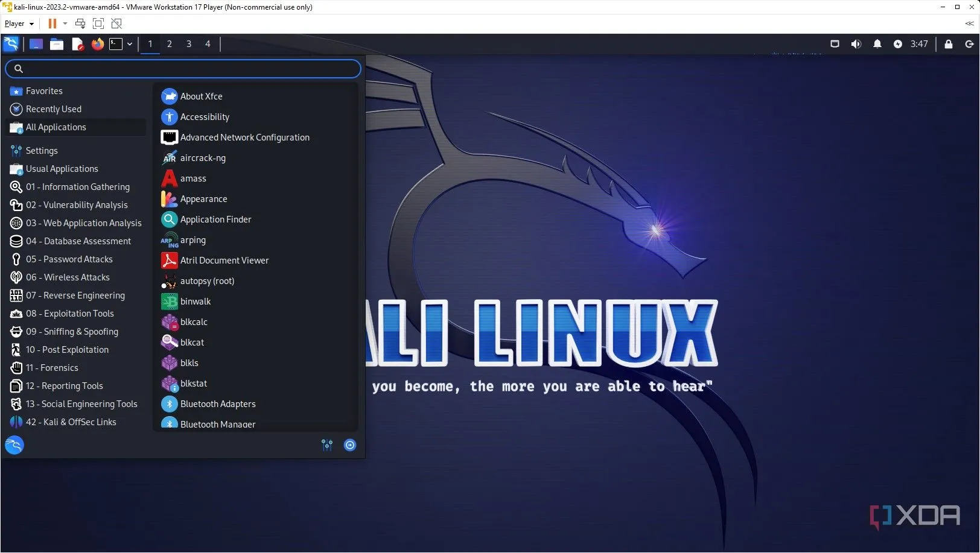
Task: Open Bluetooth Manager
Action: (x=217, y=423)
